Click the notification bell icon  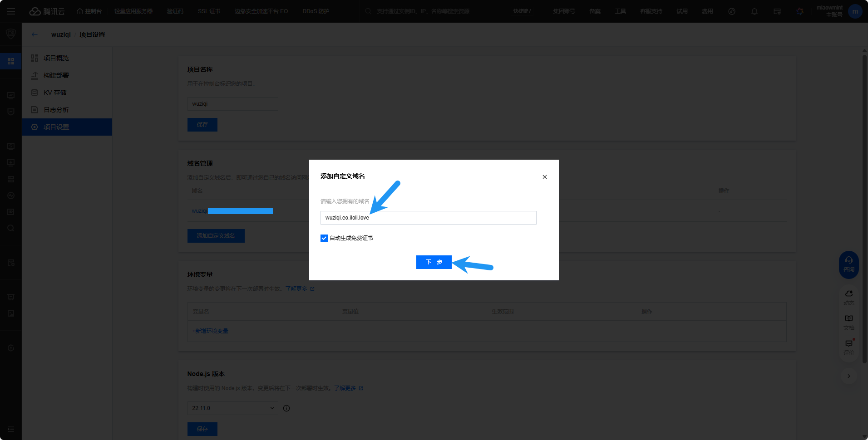coord(754,11)
